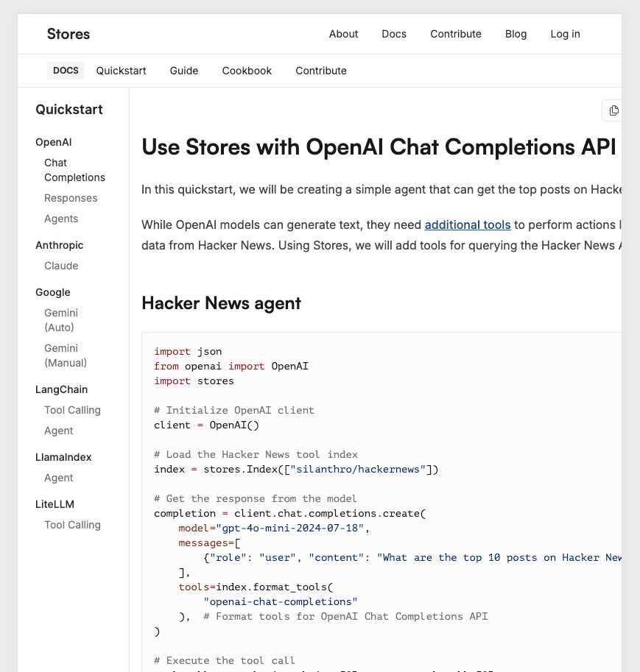Click the "import json" code line
The width and height of the screenshot is (640, 672).
click(x=188, y=351)
